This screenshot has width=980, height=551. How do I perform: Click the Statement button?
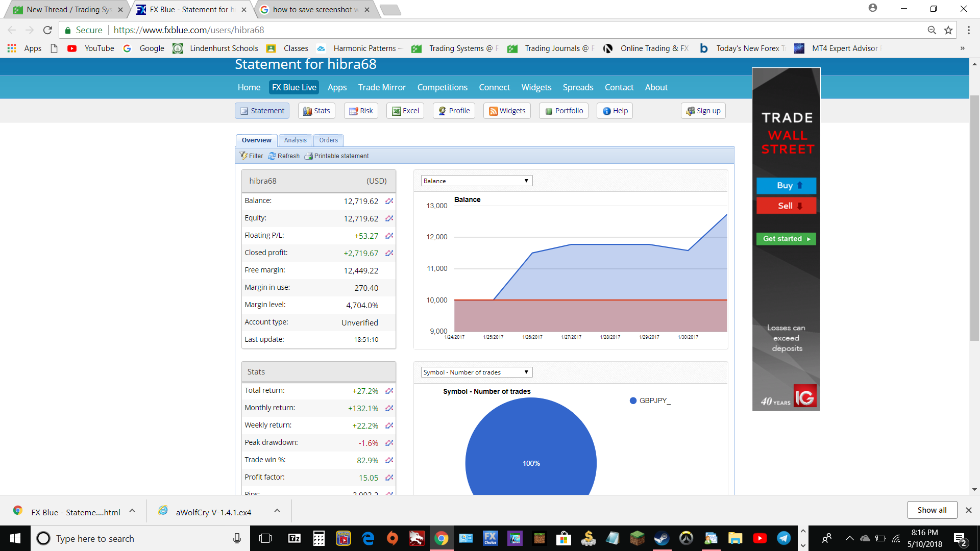pos(262,111)
